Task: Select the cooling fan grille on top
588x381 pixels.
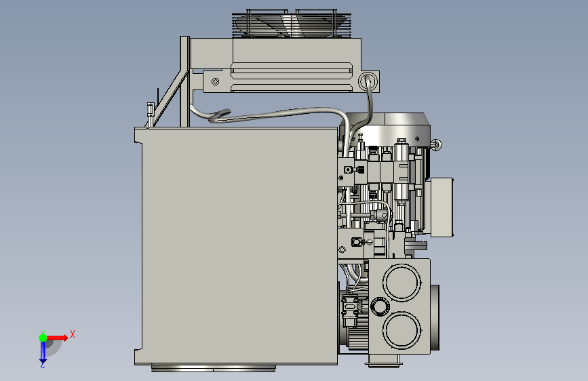Action: (292, 24)
